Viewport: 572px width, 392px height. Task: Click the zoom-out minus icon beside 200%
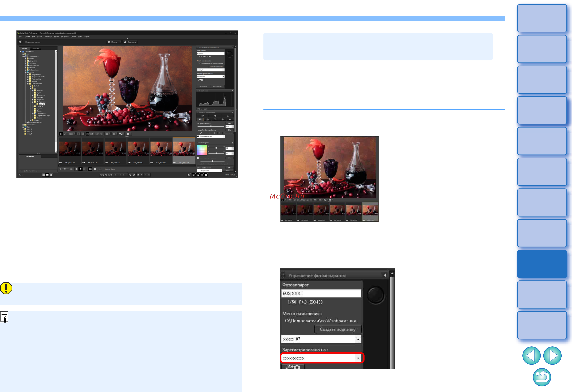(x=79, y=134)
